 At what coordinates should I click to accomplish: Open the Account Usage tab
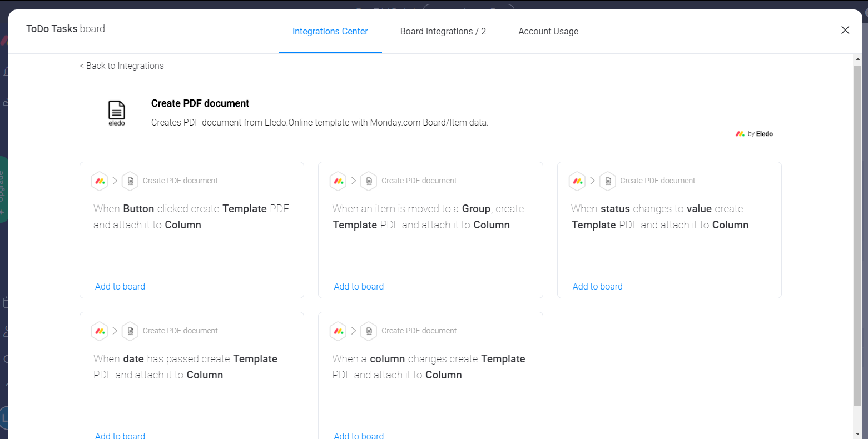coord(548,31)
